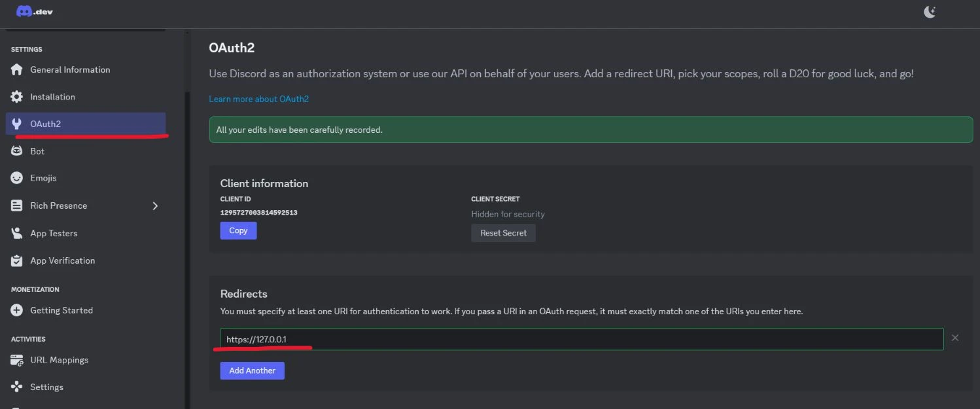The height and width of the screenshot is (409, 980).
Task: Click the URL Mappings icon
Action: tap(17, 360)
